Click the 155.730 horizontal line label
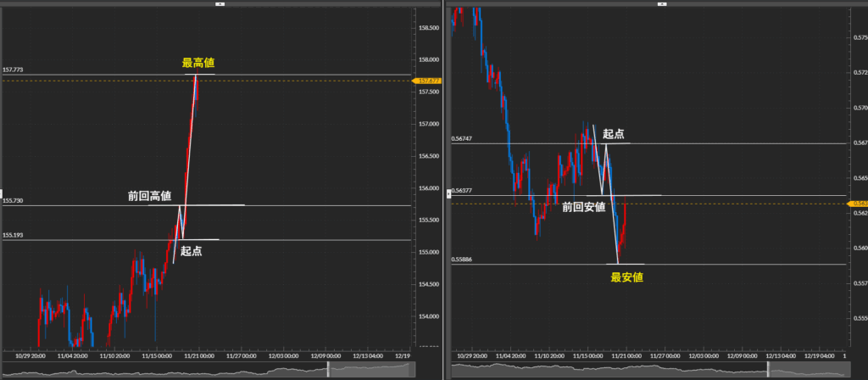This screenshot has width=868, height=380. tap(13, 201)
